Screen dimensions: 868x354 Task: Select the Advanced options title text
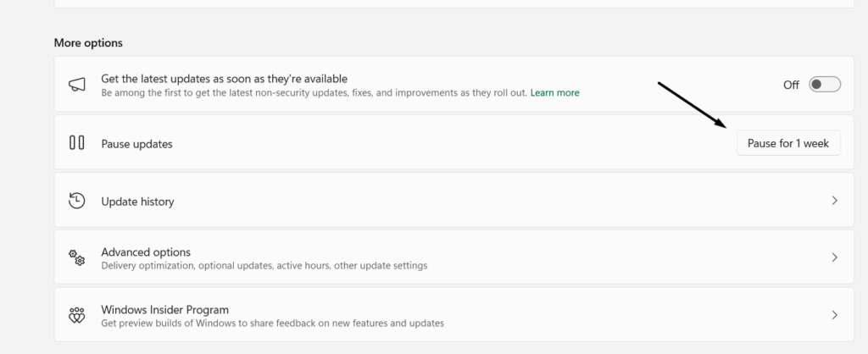pyautogui.click(x=146, y=252)
